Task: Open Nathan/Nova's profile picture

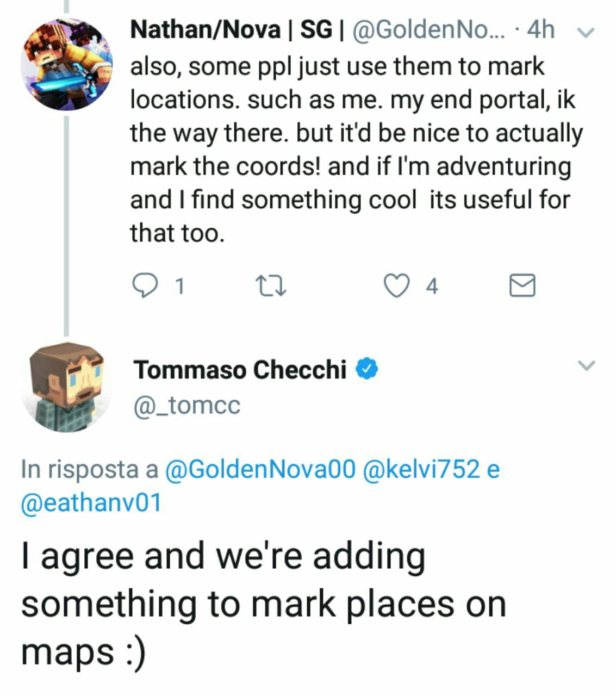Action: coord(66,64)
